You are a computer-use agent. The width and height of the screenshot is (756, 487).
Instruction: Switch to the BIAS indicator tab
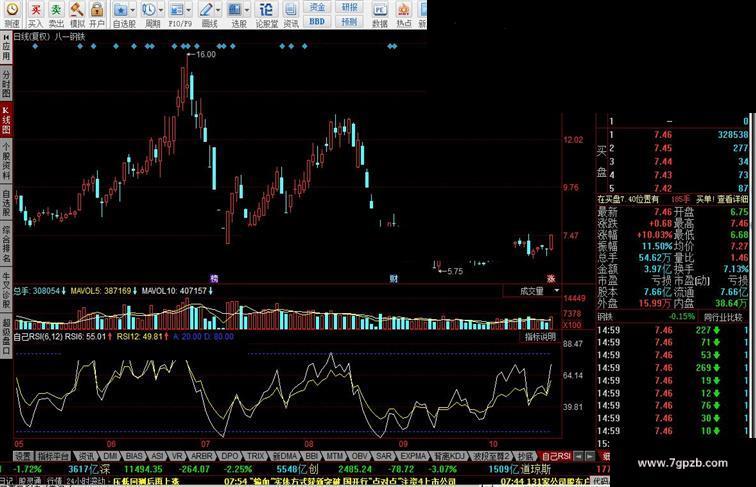coord(134,456)
